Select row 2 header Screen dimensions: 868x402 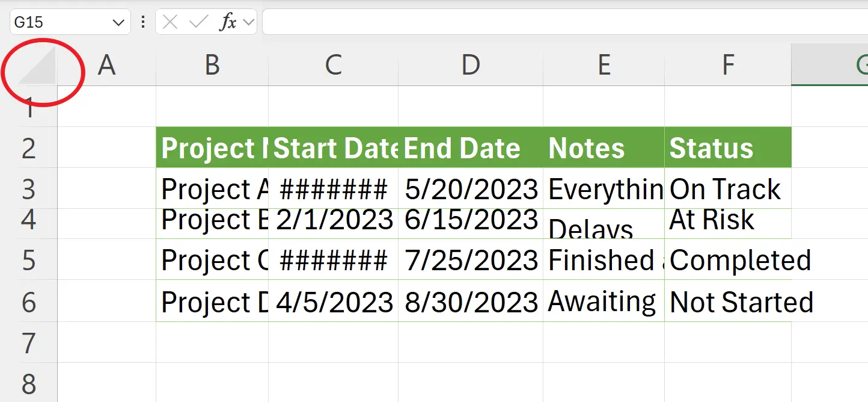[x=28, y=148]
